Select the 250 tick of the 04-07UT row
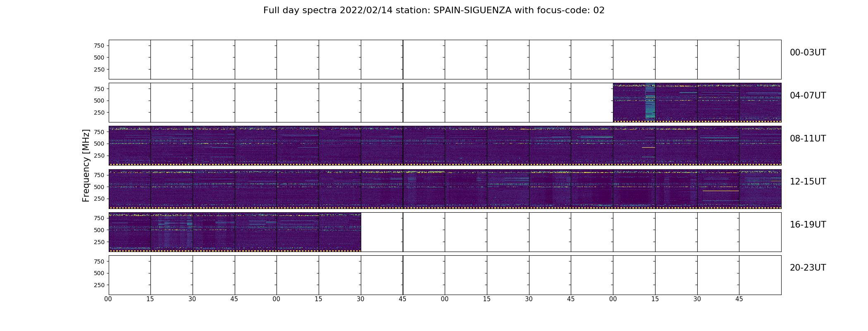Screen dimensions: 868x331 tap(99, 113)
